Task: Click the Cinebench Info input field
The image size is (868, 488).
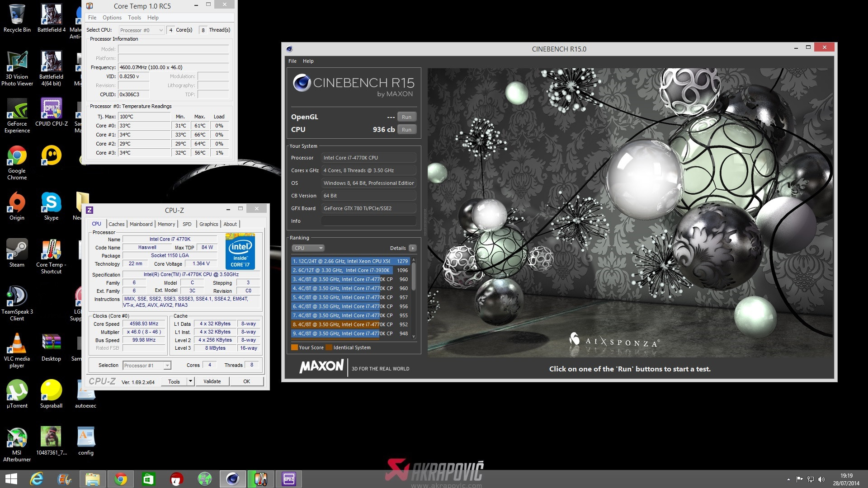Action: [x=368, y=221]
